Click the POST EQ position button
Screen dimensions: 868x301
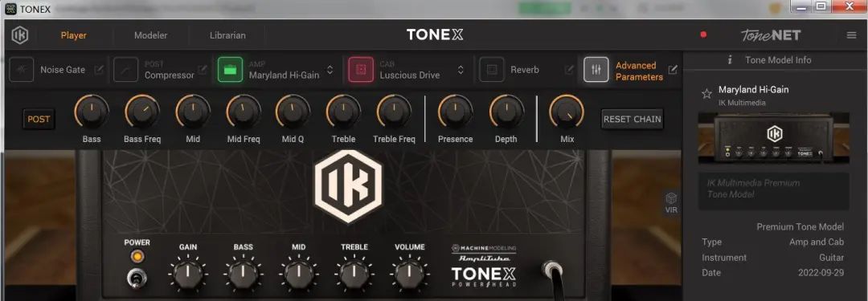tap(39, 119)
